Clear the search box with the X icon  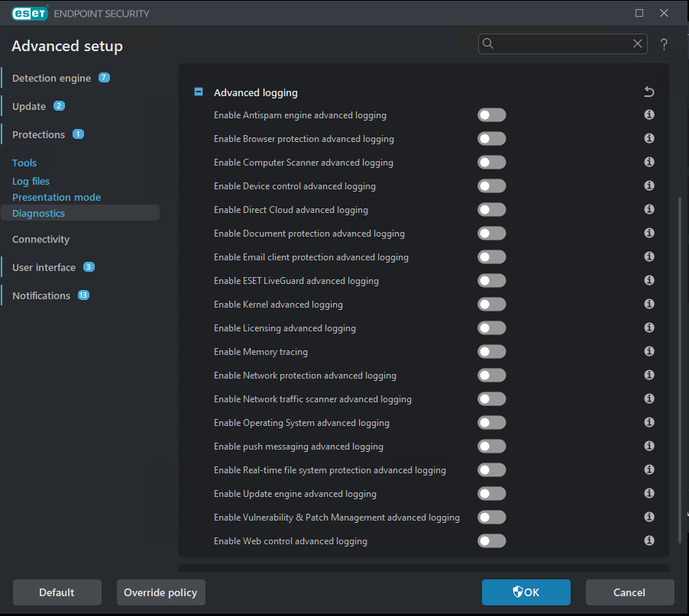[x=637, y=44]
